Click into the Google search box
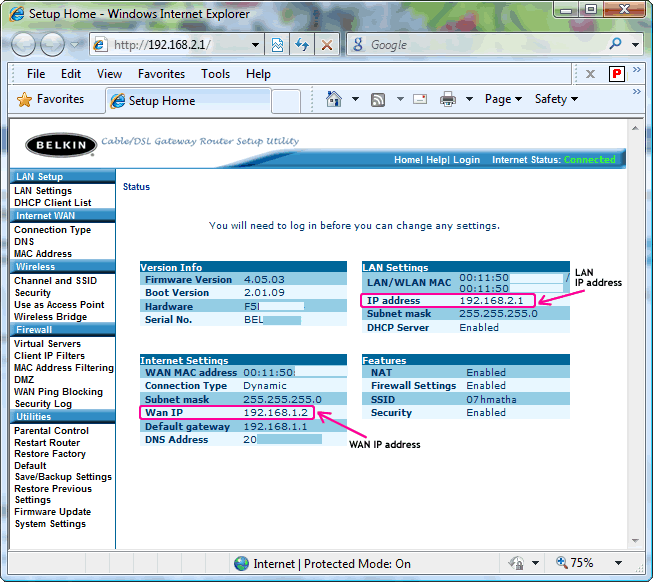Image resolution: width=653 pixels, height=582 pixels. (x=479, y=45)
